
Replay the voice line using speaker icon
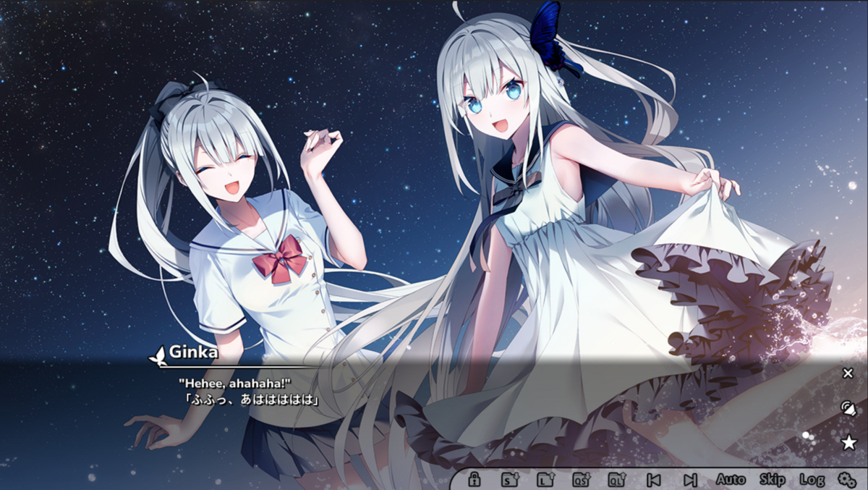point(848,408)
